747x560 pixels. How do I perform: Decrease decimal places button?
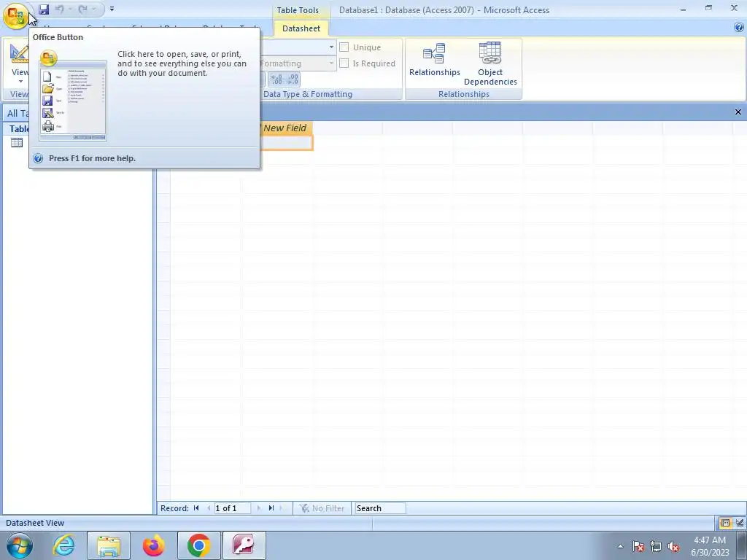(293, 79)
